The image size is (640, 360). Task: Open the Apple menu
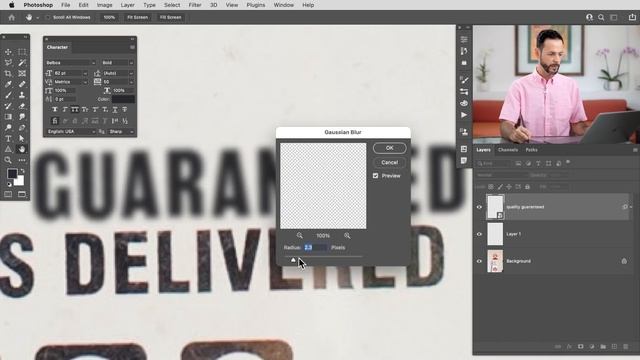click(11, 5)
